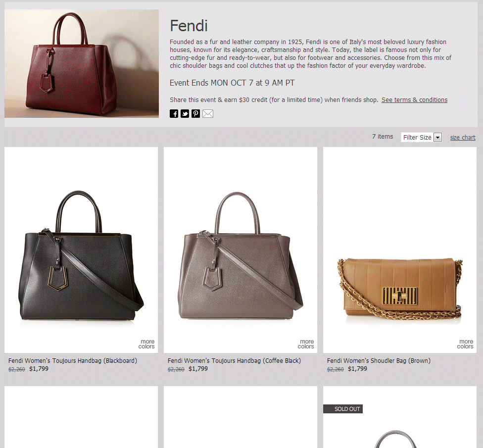
Task: Show more colors for Blackboard handbag
Action: 146,344
